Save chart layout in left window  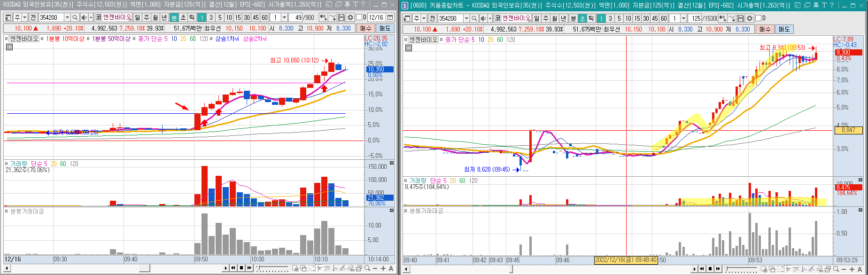coord(341,17)
